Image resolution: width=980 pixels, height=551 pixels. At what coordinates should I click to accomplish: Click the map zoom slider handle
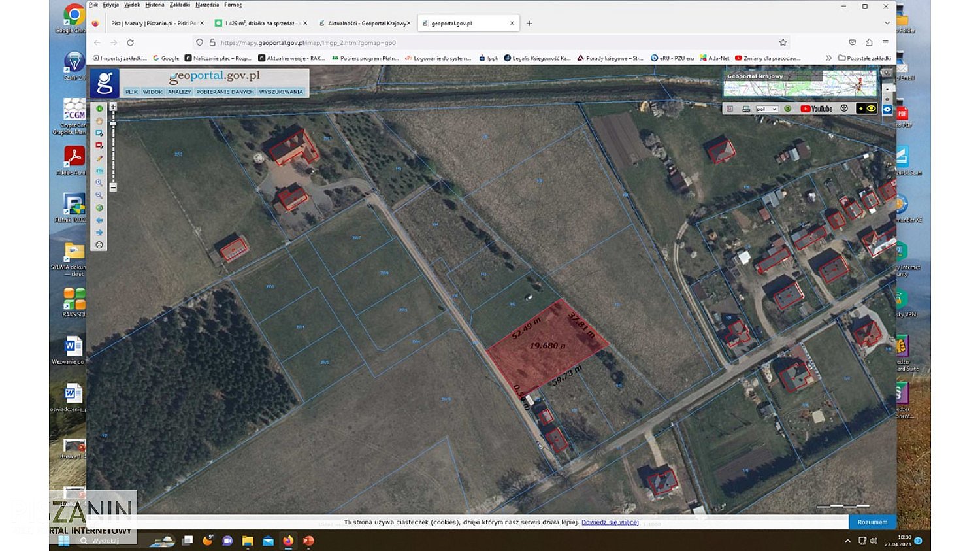pyautogui.click(x=113, y=123)
